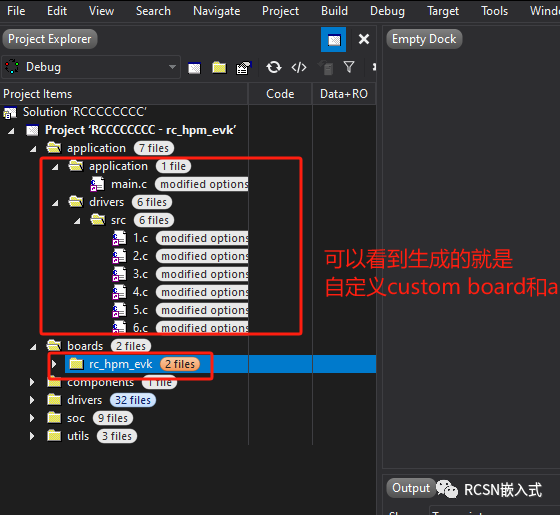
Task: Select the main.c file
Action: [129, 184]
